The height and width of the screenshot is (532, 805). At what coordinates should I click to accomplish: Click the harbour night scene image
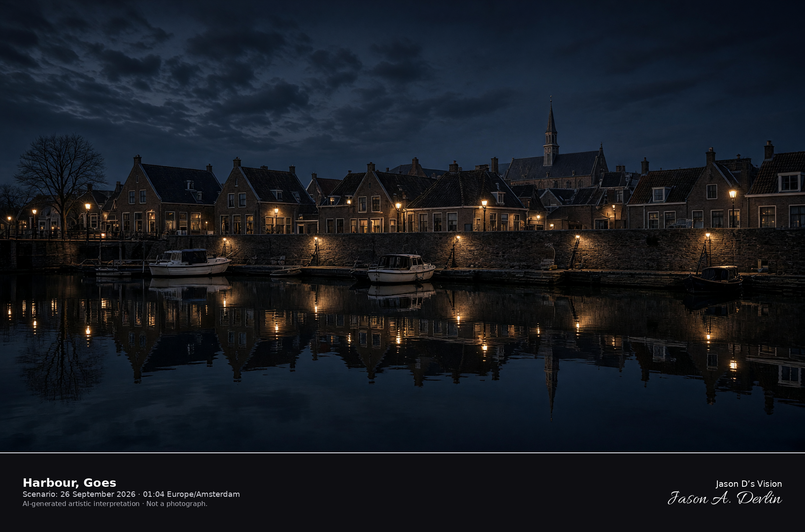pyautogui.click(x=402, y=226)
